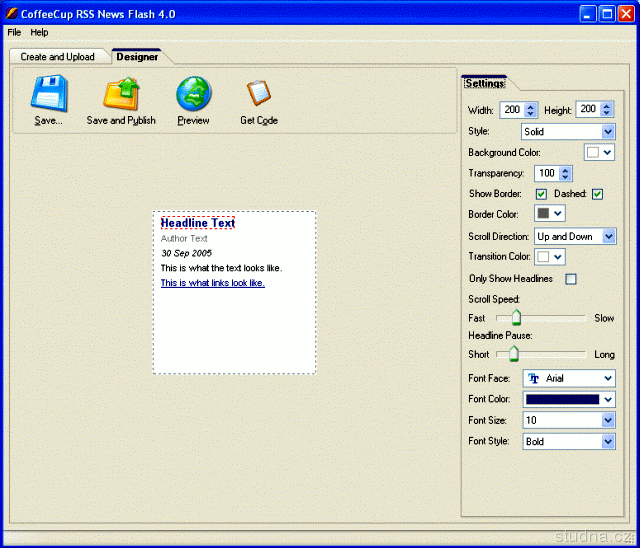Click the Scroll Speed slider handle
The width and height of the screenshot is (640, 548).
pyautogui.click(x=516, y=318)
